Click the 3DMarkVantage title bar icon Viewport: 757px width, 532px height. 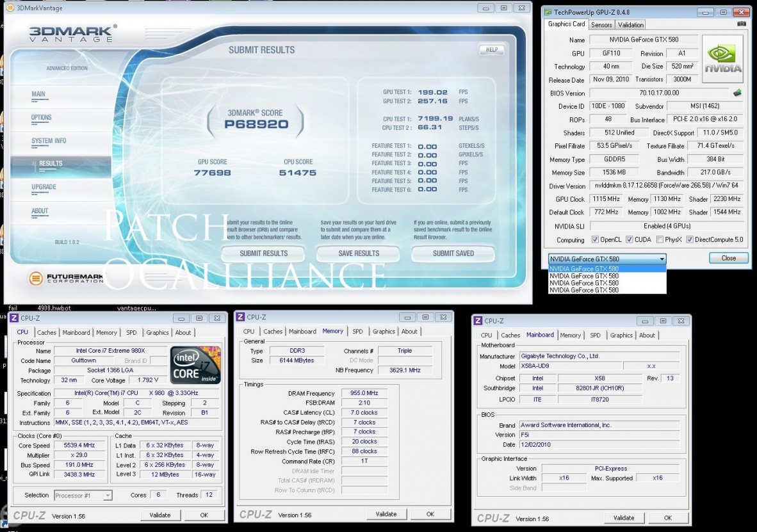tap(11, 8)
